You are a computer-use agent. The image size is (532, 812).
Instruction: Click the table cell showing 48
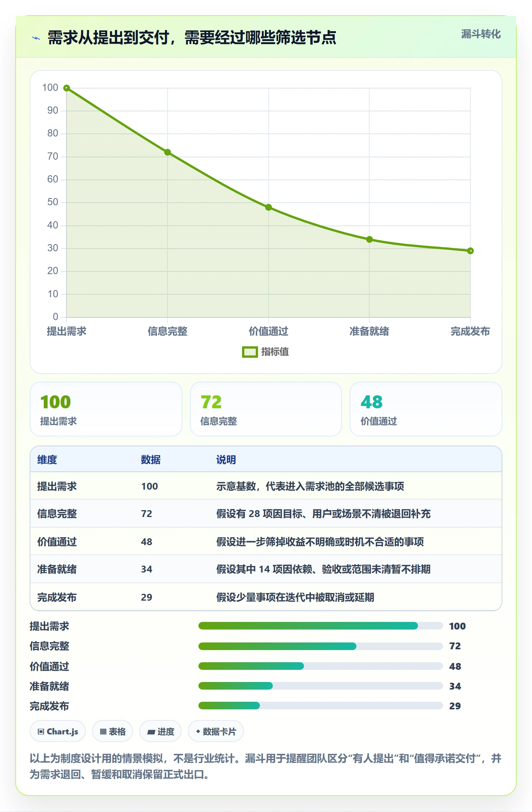pos(147,542)
